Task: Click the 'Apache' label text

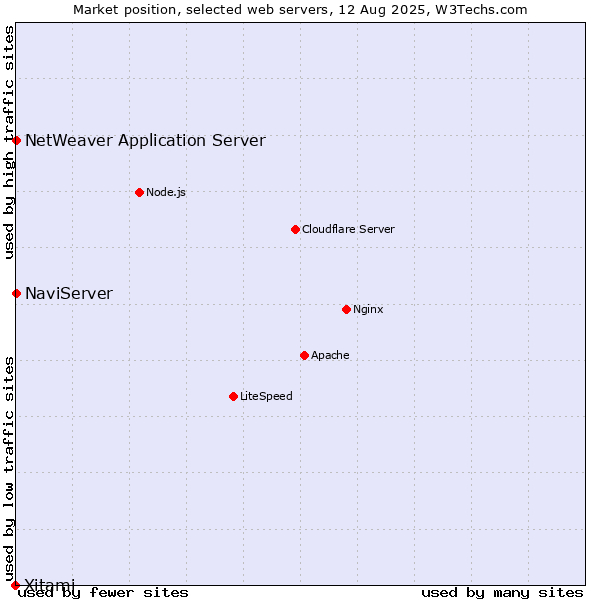Action: coord(330,355)
